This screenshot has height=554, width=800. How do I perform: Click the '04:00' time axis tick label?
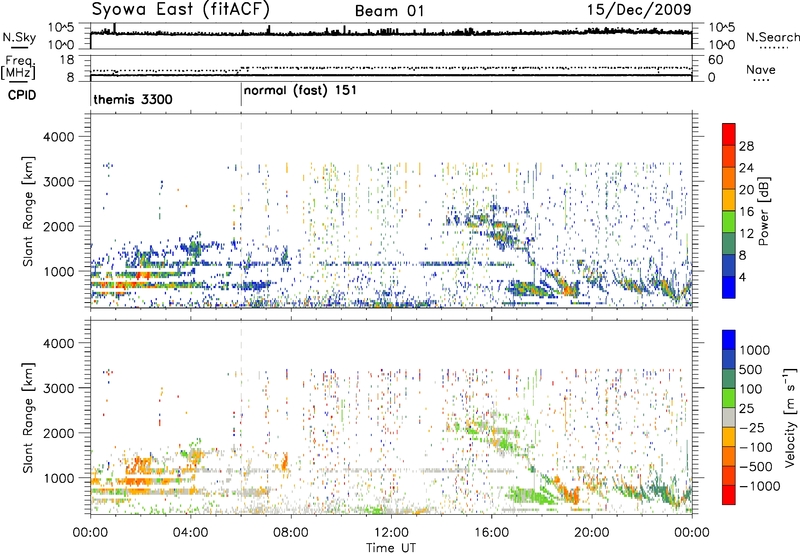(190, 533)
